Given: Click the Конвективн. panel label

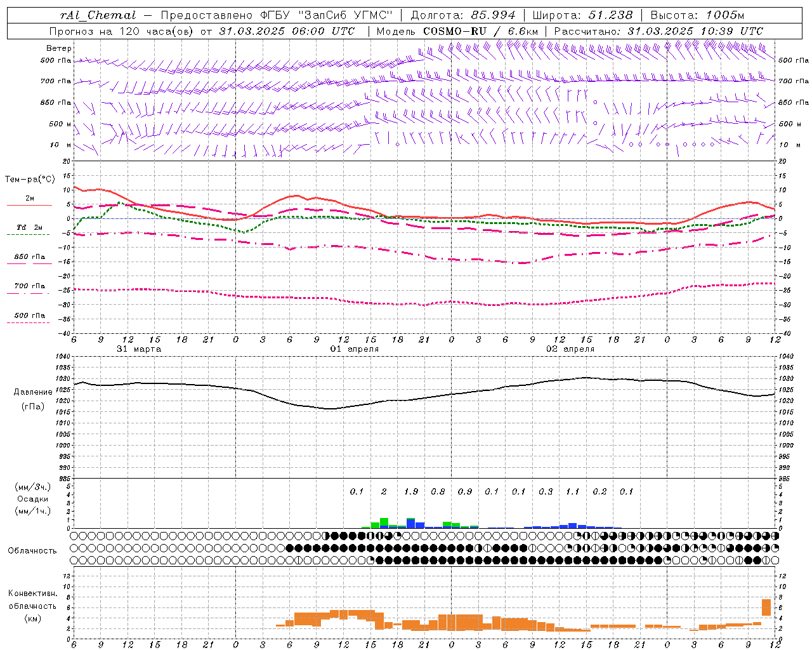Looking at the screenshot, I should coord(32,594).
